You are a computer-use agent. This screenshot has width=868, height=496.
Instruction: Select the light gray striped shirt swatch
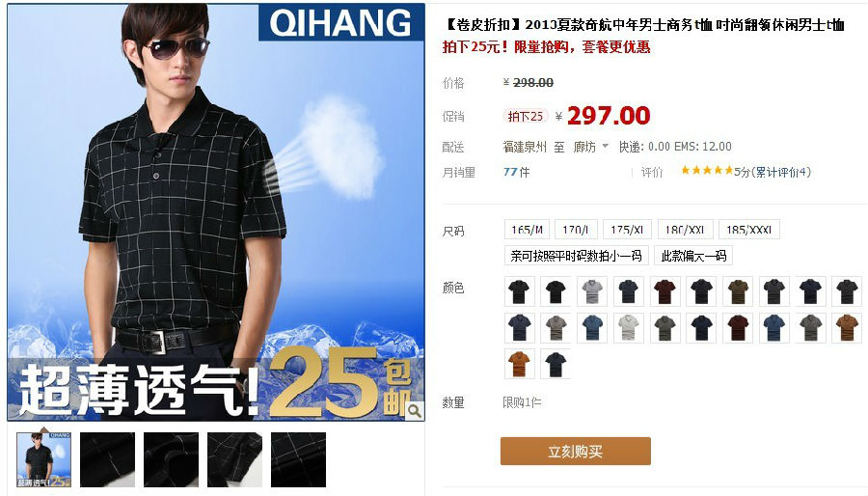tap(592, 291)
